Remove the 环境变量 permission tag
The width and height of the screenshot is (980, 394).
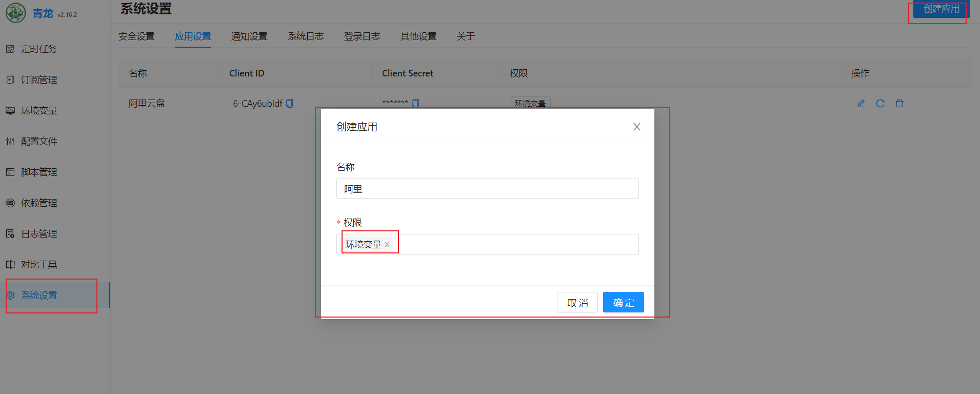coord(387,245)
